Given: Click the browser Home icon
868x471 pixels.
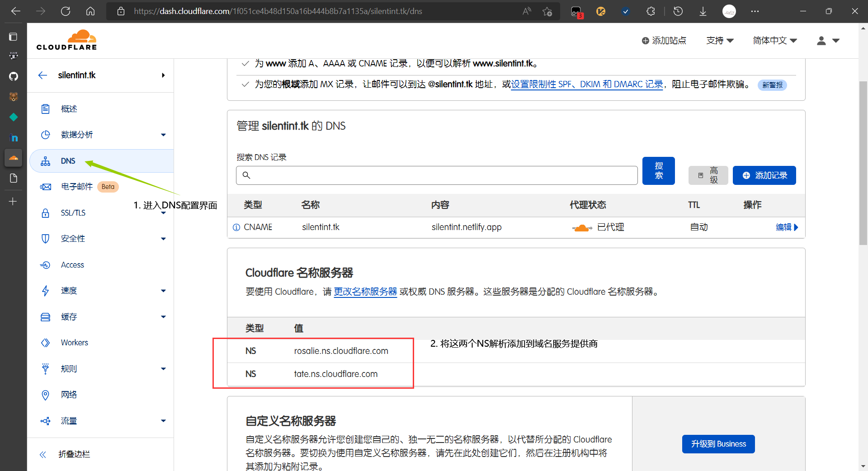Looking at the screenshot, I should [90, 11].
